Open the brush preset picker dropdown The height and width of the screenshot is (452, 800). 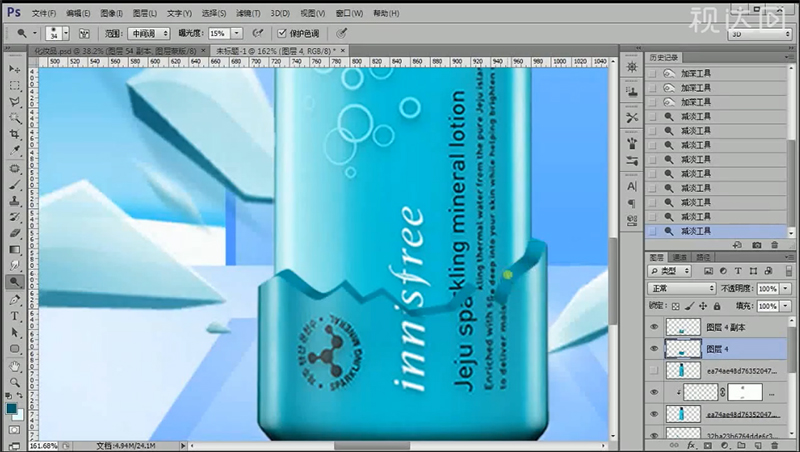66,34
